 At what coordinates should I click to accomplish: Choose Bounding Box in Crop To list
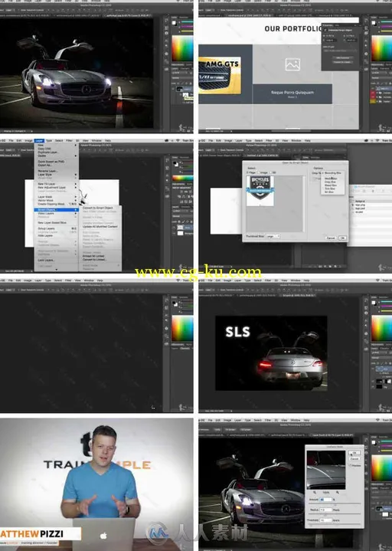(333, 173)
